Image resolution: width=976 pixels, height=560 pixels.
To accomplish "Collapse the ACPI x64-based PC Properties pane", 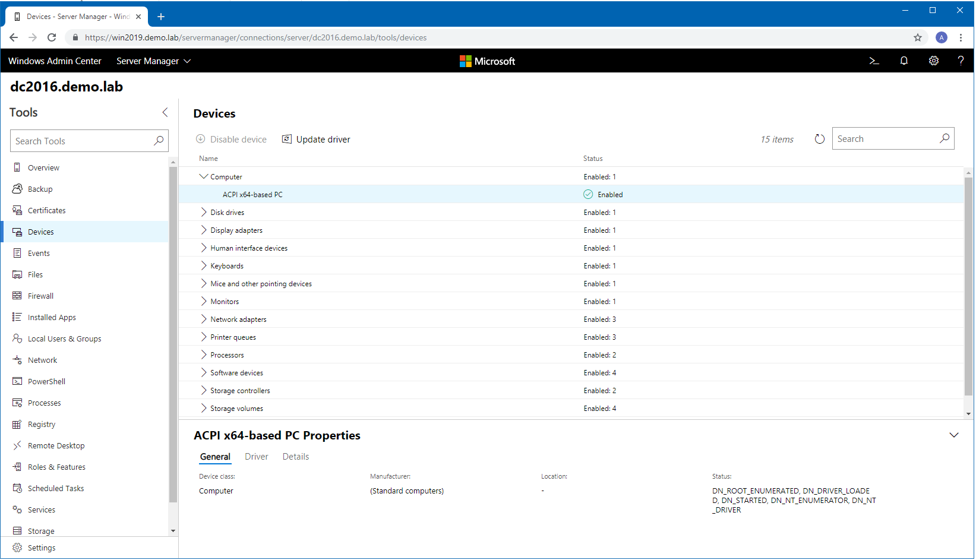I will pos(953,435).
